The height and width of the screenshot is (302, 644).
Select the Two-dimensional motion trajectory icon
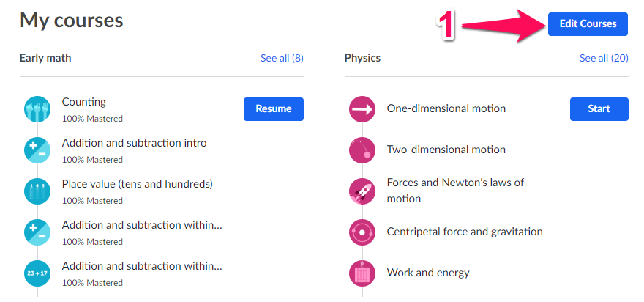point(362,150)
